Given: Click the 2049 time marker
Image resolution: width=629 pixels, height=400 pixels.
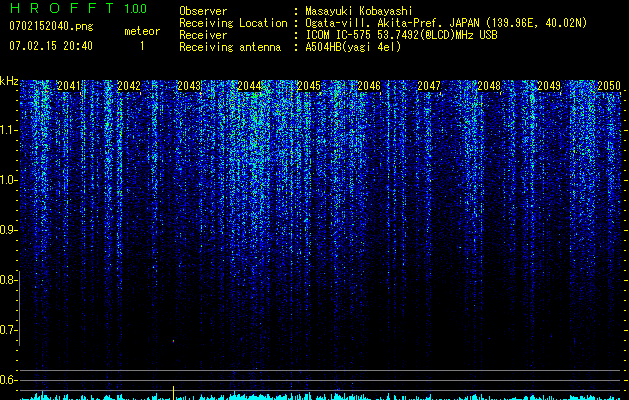Looking at the screenshot, I should coord(549,86).
